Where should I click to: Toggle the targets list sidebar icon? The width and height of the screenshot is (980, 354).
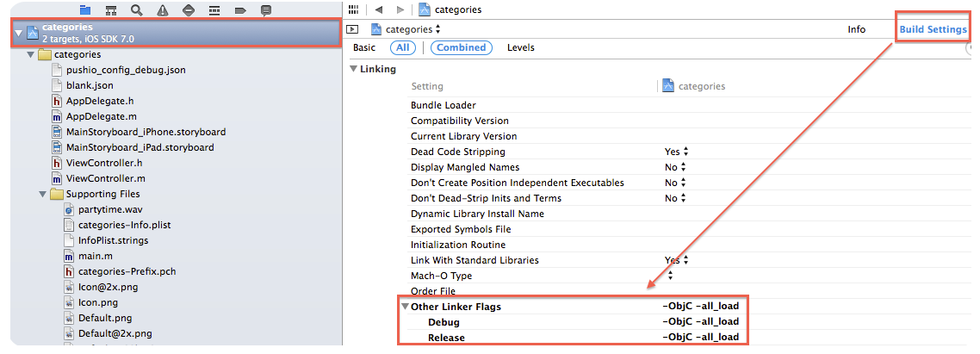352,28
